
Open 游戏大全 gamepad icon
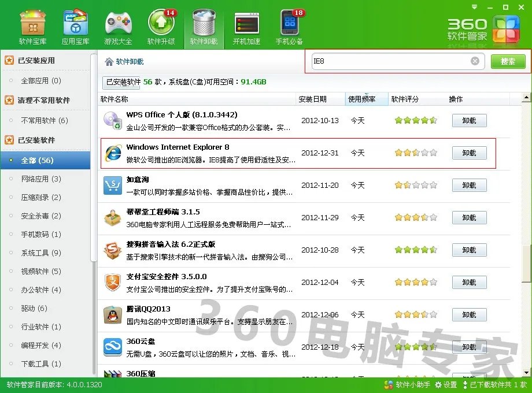point(118,25)
